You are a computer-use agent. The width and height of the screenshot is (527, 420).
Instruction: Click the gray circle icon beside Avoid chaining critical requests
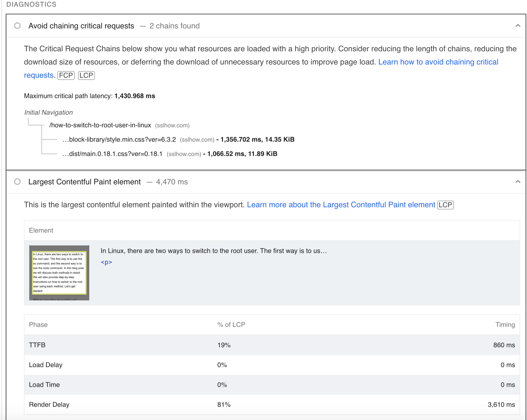click(x=17, y=26)
